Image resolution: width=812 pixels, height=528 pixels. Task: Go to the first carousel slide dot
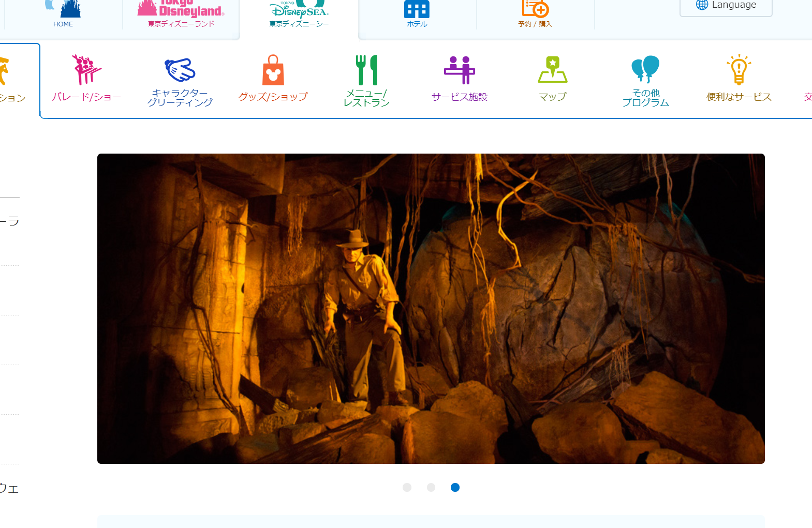click(x=407, y=487)
